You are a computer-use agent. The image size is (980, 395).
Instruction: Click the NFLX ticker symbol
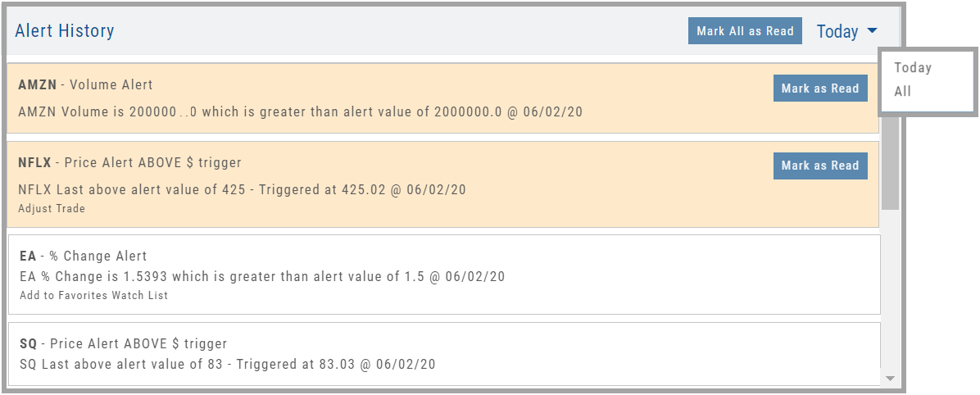point(34,162)
